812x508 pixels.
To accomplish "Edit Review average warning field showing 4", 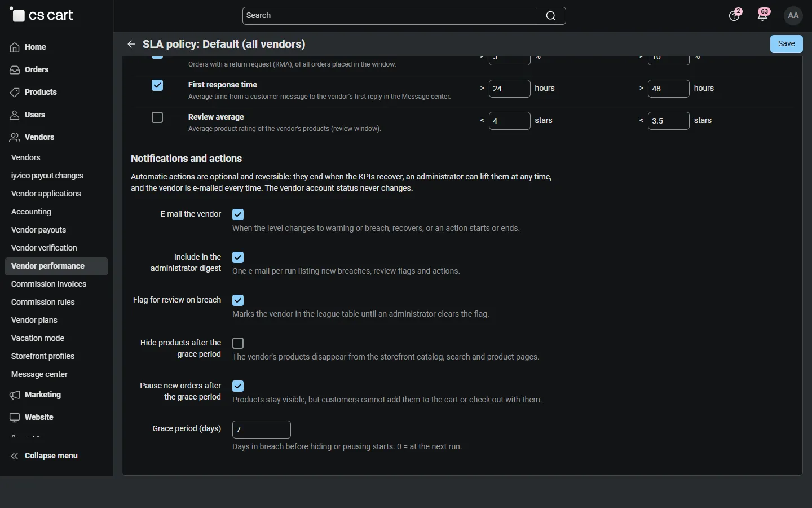I will click(x=510, y=121).
